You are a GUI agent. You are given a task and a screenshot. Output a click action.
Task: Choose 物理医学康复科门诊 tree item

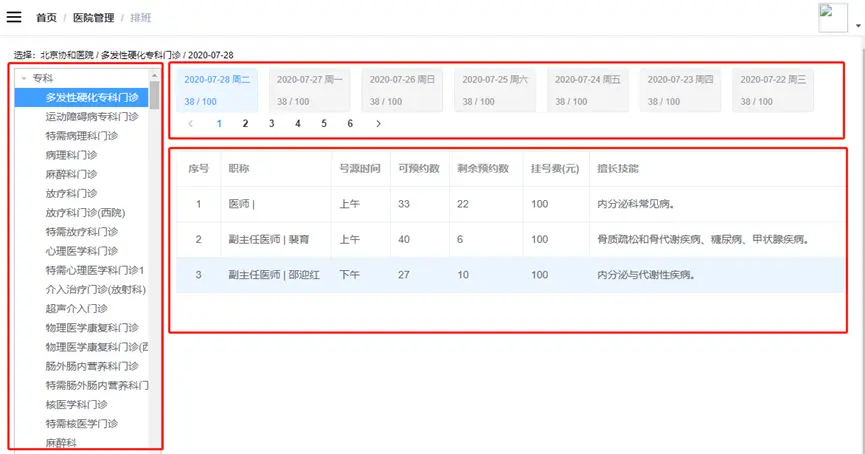tap(92, 328)
